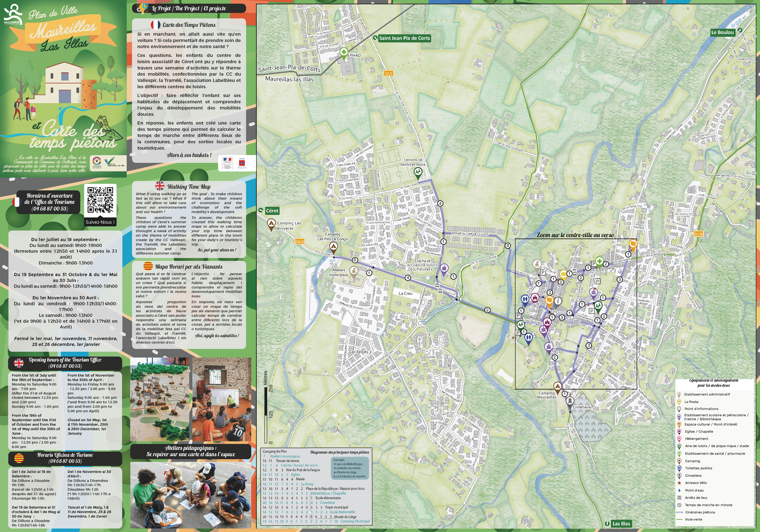760x532 pixels.
Task: Click the Arceaux Vélo star in legend
Action: point(679,483)
